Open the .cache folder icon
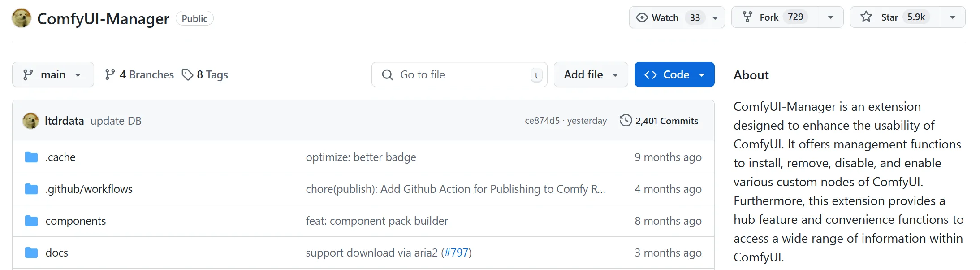This screenshot has width=980, height=270. [x=31, y=157]
